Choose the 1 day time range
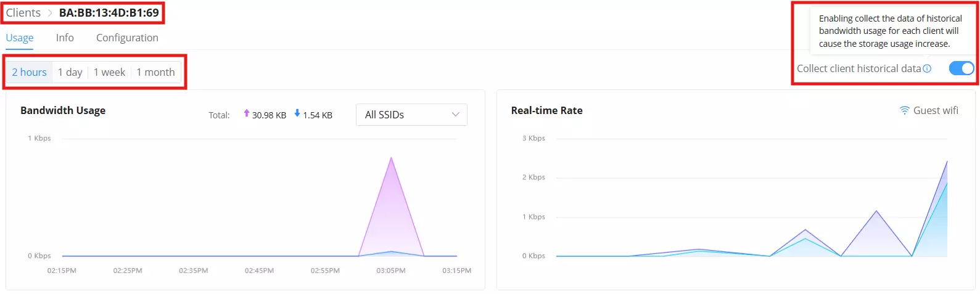Screen dimensions: 980x294 click(70, 72)
